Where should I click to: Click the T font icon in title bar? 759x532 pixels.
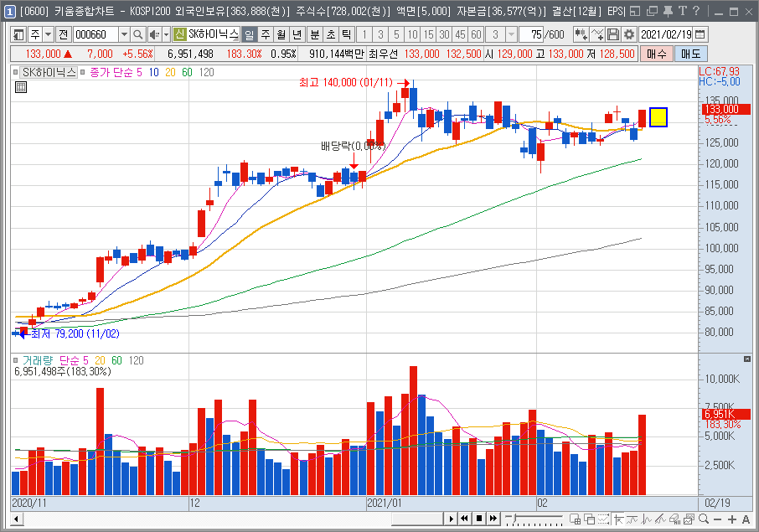[x=683, y=11]
